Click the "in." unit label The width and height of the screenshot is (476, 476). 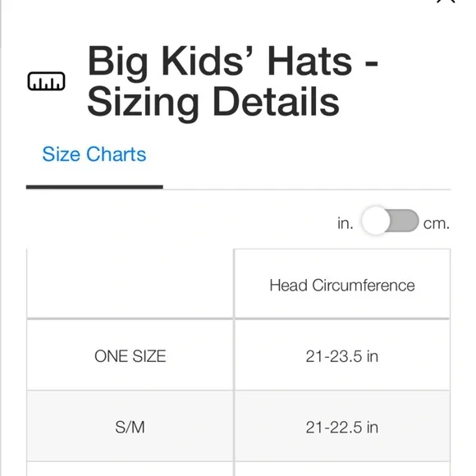pyautogui.click(x=346, y=223)
